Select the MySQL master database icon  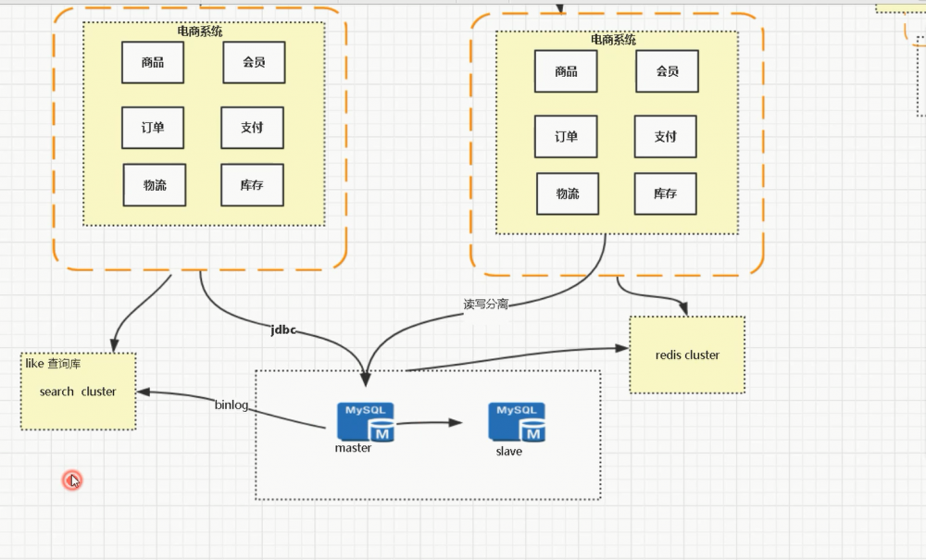tap(366, 422)
